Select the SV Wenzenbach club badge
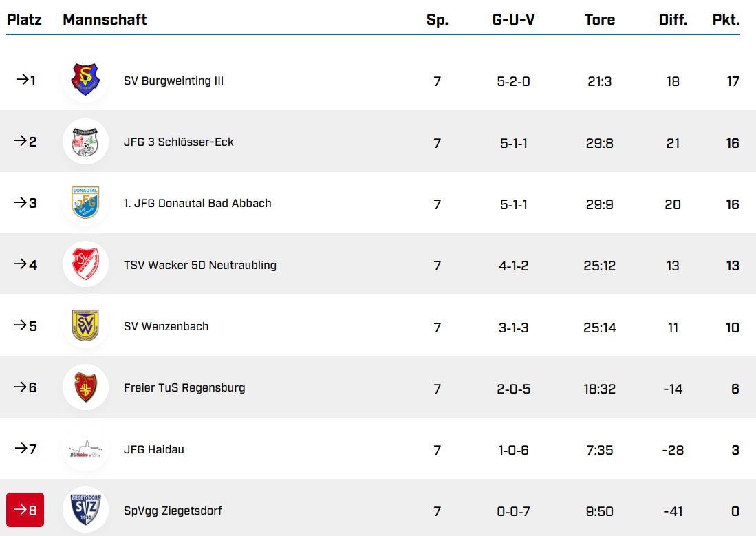The width and height of the screenshot is (756, 536). [x=85, y=326]
